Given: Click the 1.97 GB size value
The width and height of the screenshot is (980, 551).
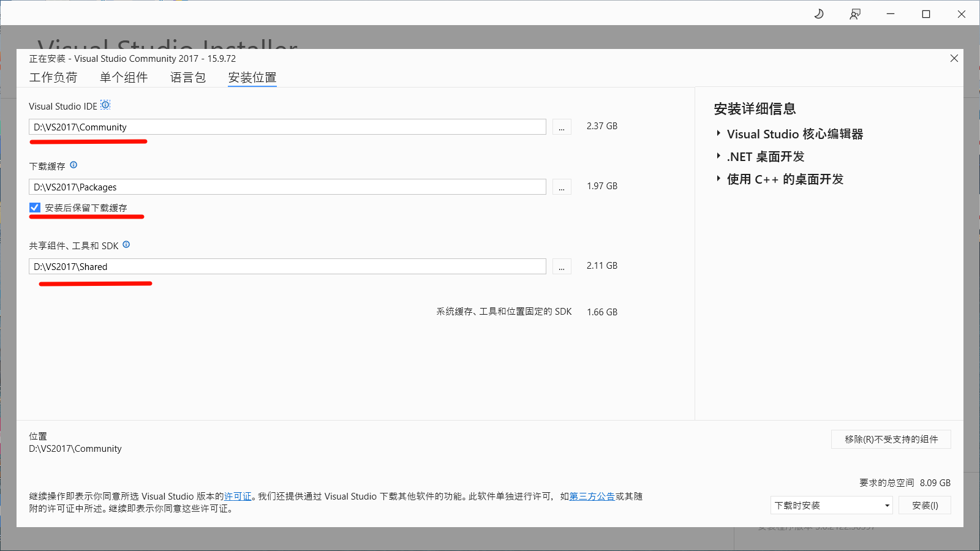Looking at the screenshot, I should coord(602,186).
